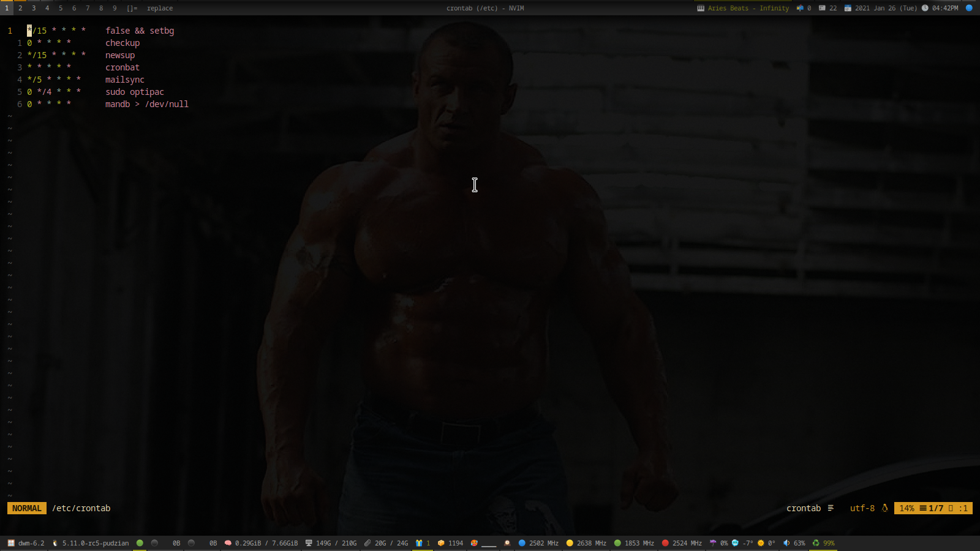Click the clock icon next to 04:42PM
The width and height of the screenshot is (980, 551).
[x=925, y=8]
